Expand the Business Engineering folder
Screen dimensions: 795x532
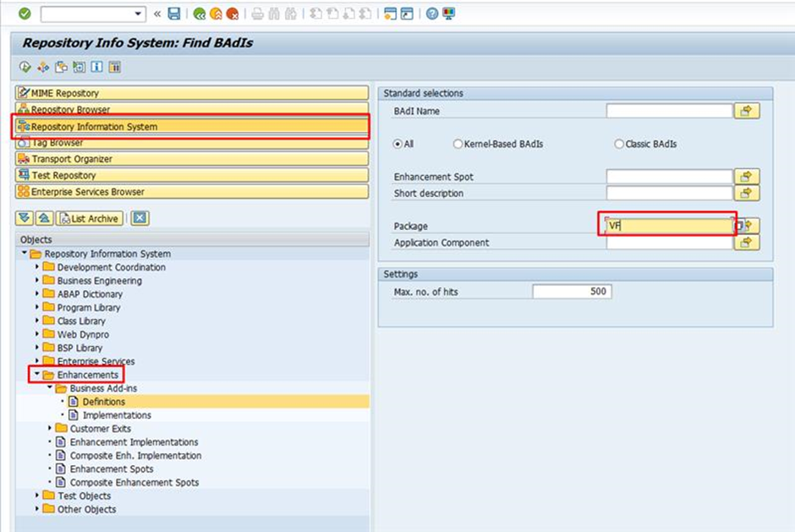pyautogui.click(x=37, y=281)
